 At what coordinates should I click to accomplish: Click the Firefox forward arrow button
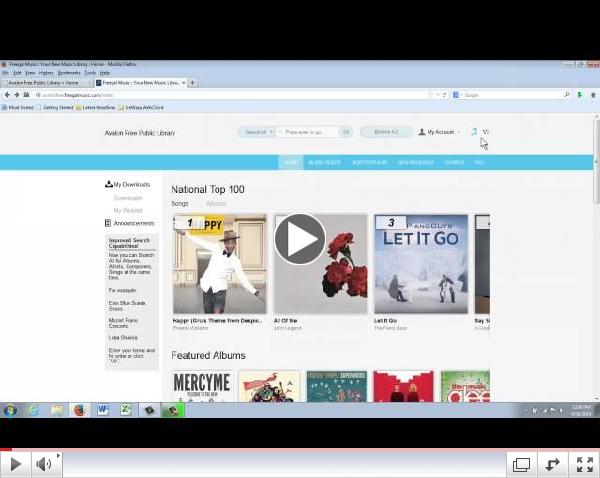(x=17, y=95)
